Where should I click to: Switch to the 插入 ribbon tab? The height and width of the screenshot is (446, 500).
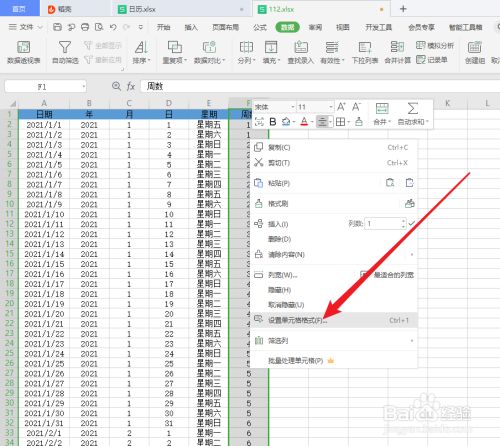191,27
